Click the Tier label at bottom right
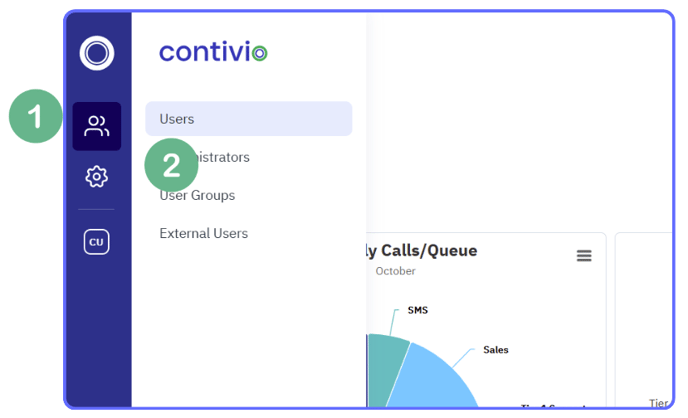This screenshot has height=418, width=688. pyautogui.click(x=659, y=403)
